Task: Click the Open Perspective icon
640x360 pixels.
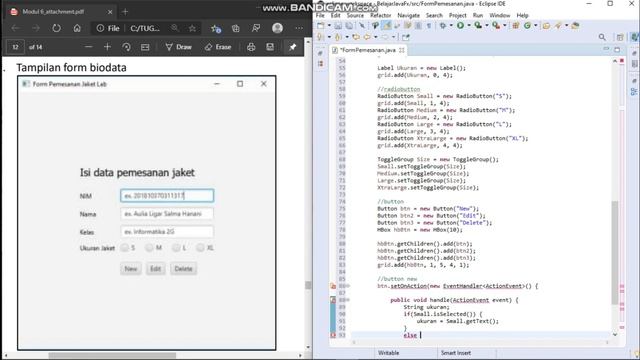Action: pos(620,37)
